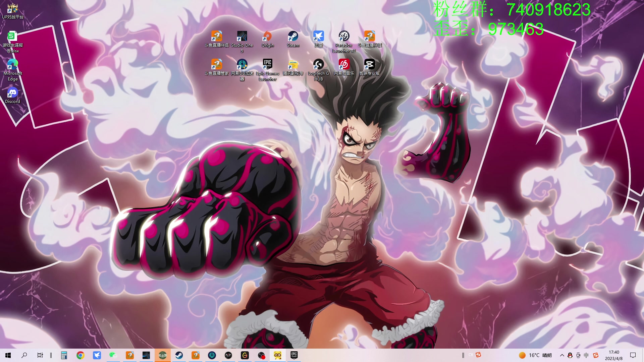
Task: Click the CH language indicator
Action: (471, 355)
